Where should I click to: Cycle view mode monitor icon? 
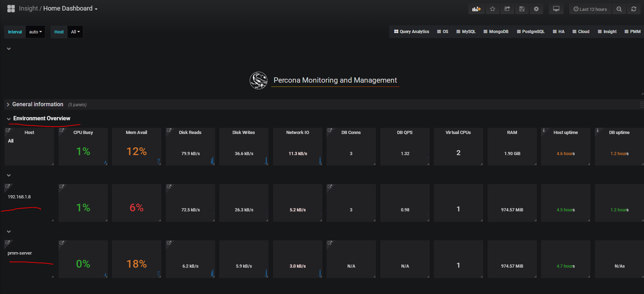(556, 9)
